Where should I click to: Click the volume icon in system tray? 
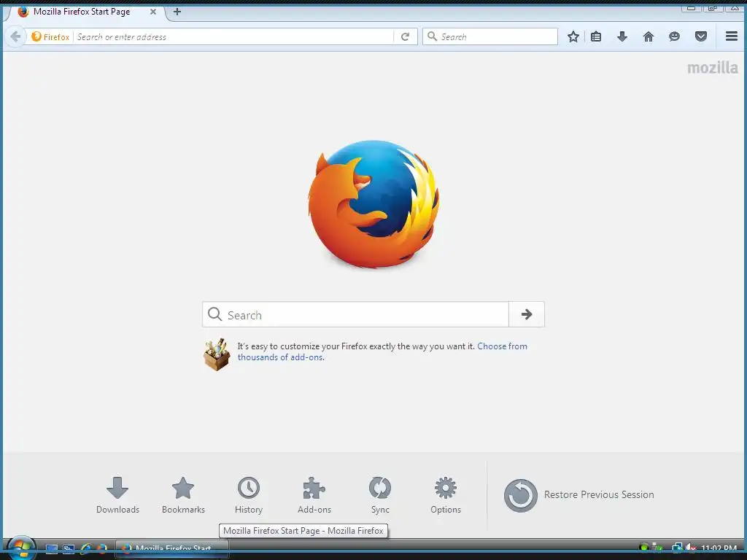[x=690, y=548]
